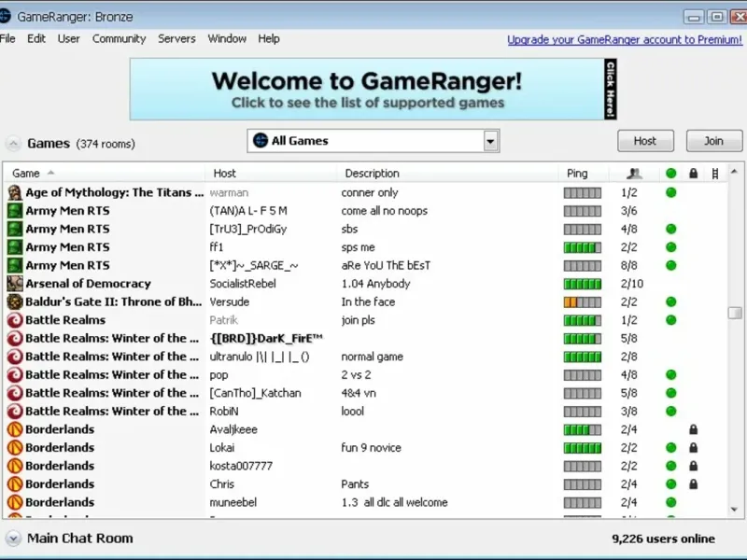Viewport: 747px width, 560px height.
Task: Open the Community menu
Action: coord(120,39)
